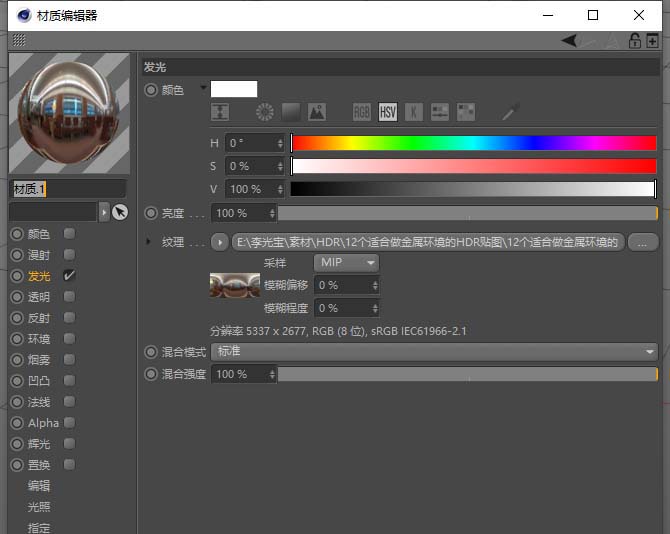The image size is (670, 534).
Task: Pick a color with the eyedropper tool
Action: pos(511,112)
